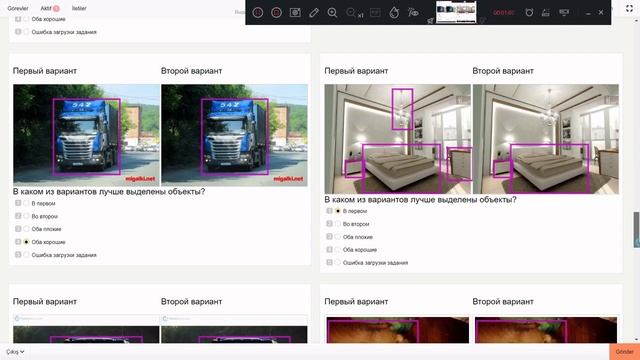Click 'Первый вариант' heading above truck

coord(44,71)
